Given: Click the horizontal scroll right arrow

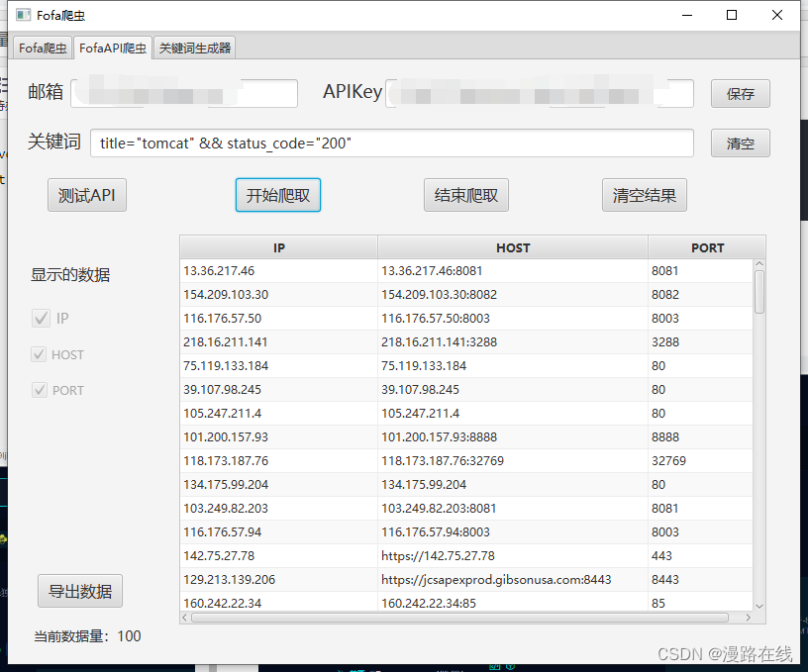Looking at the screenshot, I should (749, 618).
